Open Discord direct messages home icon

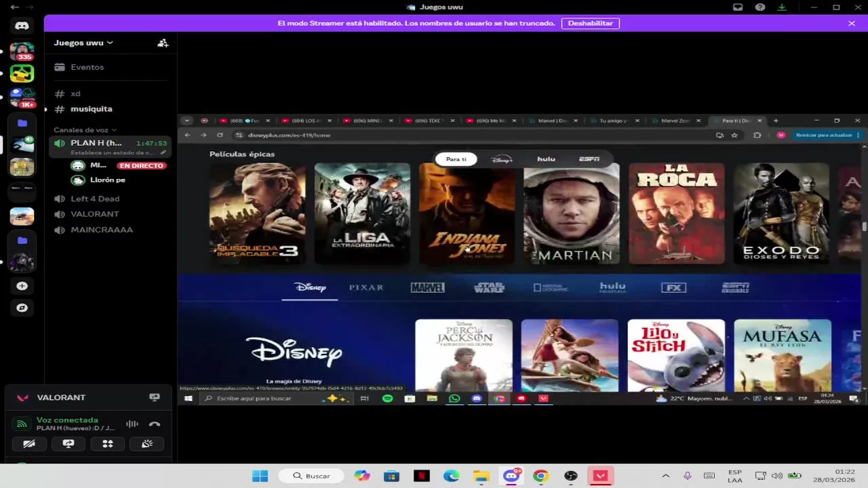[x=22, y=26]
